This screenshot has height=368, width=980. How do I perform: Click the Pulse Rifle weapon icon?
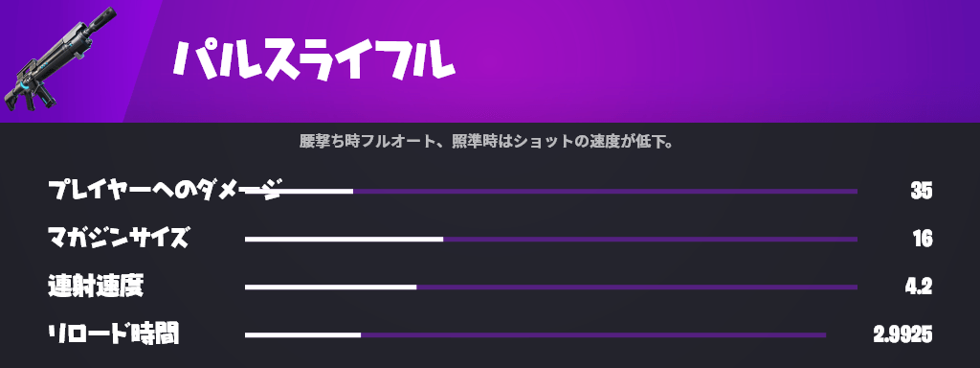click(60, 60)
